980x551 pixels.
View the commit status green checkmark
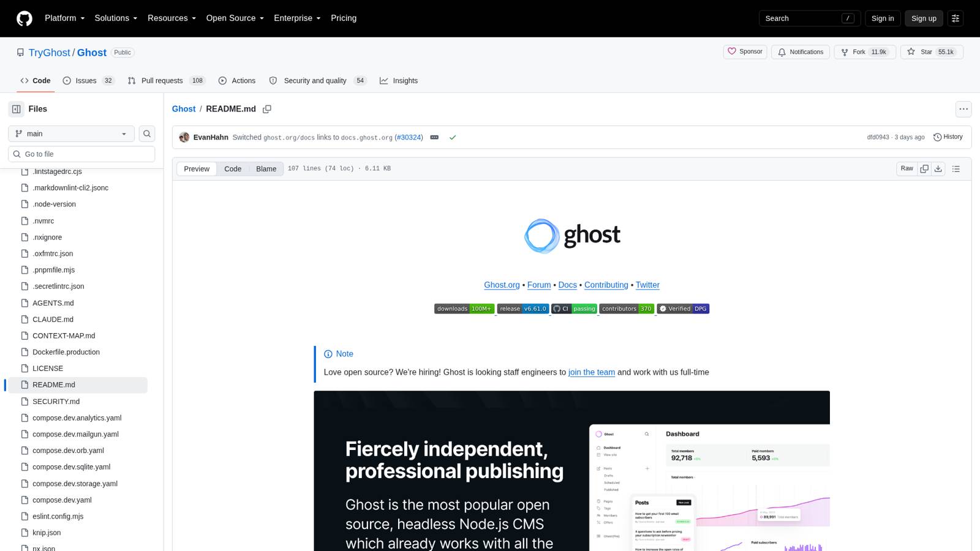coord(453,138)
